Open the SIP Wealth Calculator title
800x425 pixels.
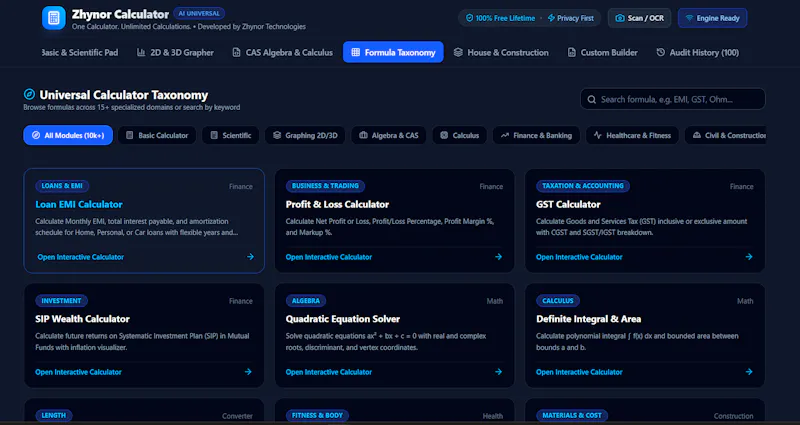point(83,319)
